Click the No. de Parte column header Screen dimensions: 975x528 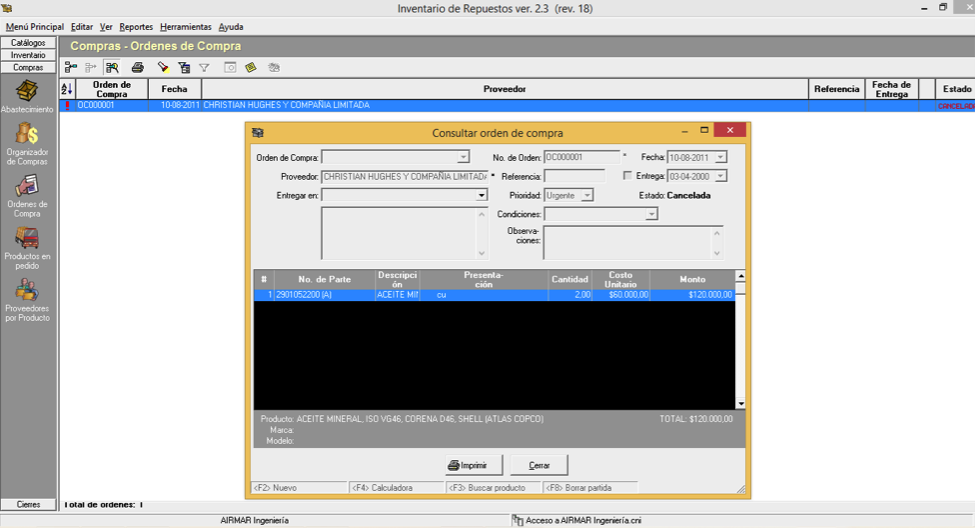pyautogui.click(x=325, y=279)
